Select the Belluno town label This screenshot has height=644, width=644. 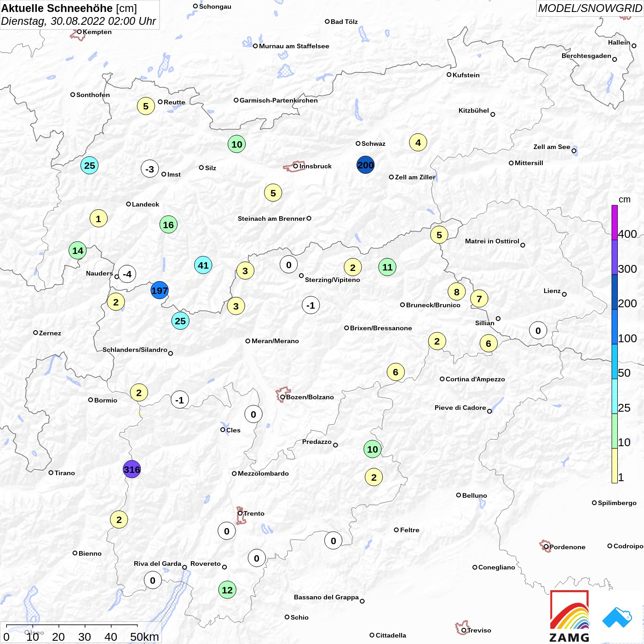tap(475, 495)
